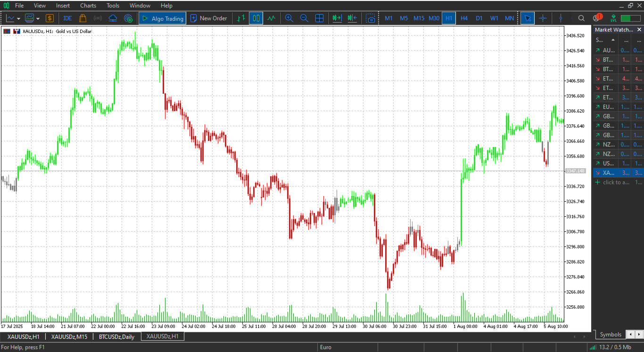The height and width of the screenshot is (352, 644).
Task: Click the Zoom Out magnifier icon
Action: click(304, 18)
